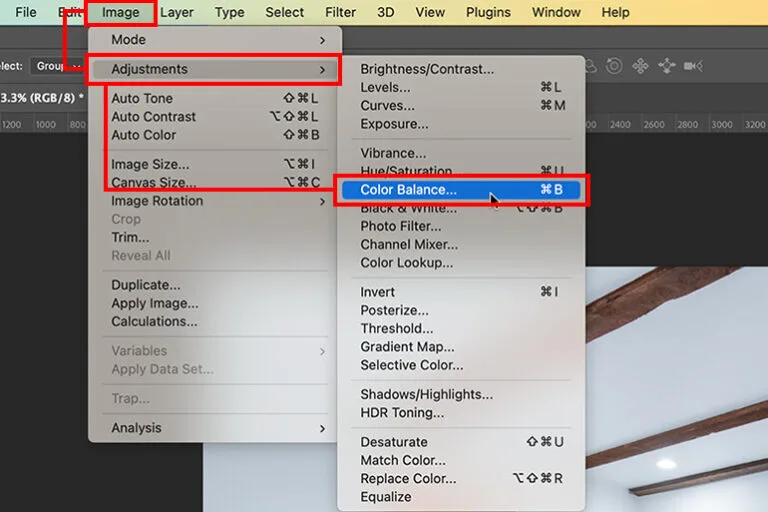Expand the Adjustments submenu

[216, 69]
